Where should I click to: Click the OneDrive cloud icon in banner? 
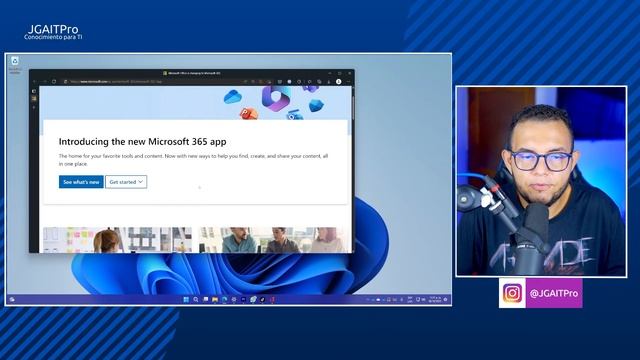pos(233,97)
